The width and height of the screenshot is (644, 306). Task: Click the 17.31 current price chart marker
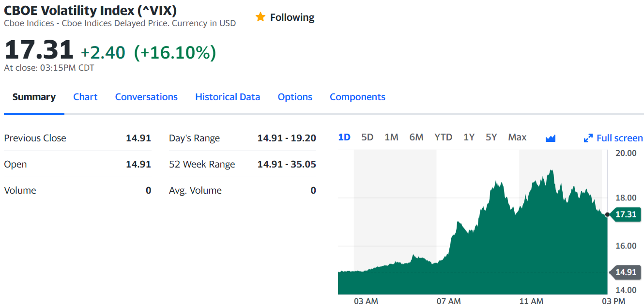(626, 214)
